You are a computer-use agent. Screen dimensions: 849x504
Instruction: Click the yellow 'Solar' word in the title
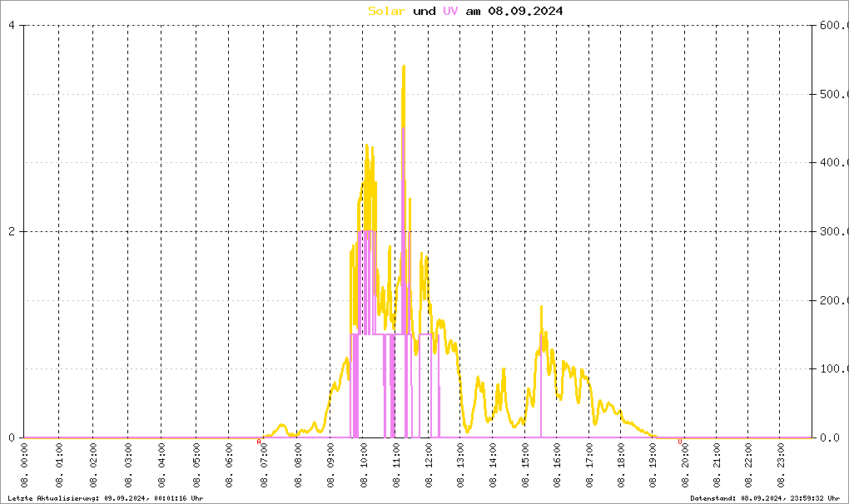click(x=386, y=11)
